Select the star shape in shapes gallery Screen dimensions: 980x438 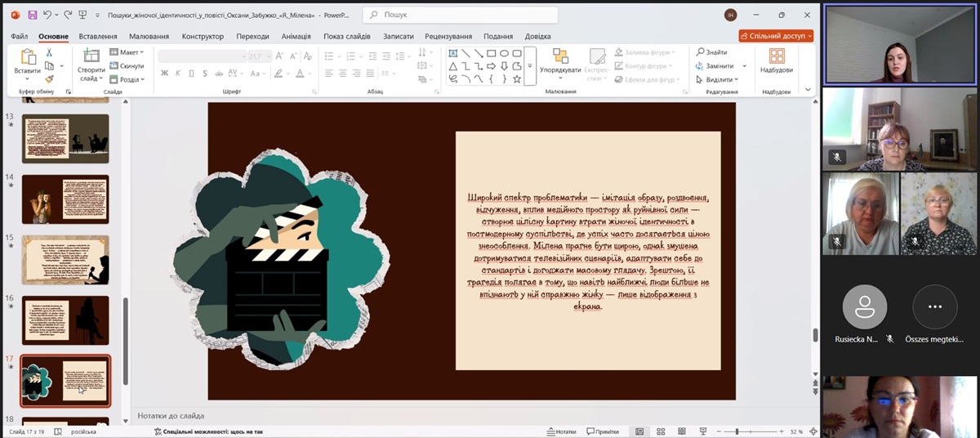tap(517, 79)
